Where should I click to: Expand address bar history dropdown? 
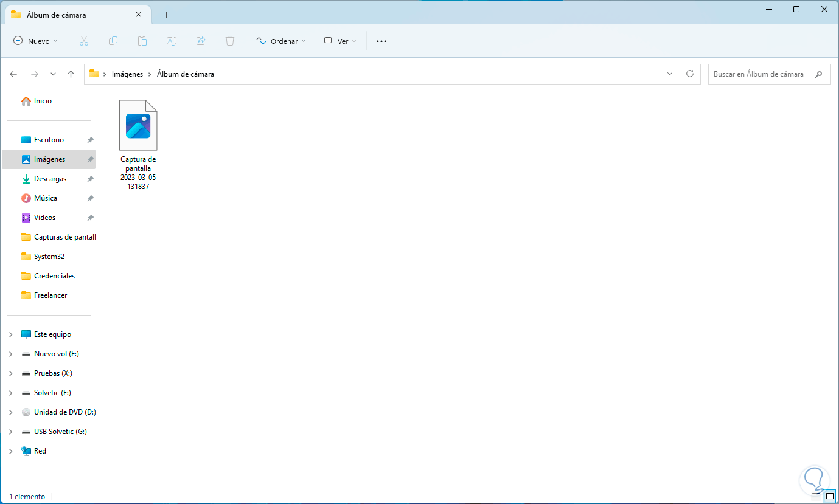click(x=670, y=74)
